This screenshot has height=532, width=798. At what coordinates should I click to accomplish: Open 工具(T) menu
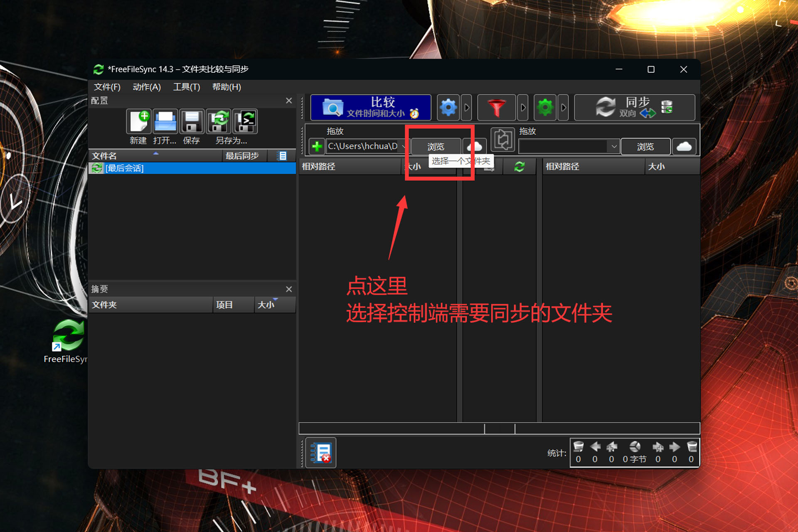pyautogui.click(x=187, y=87)
